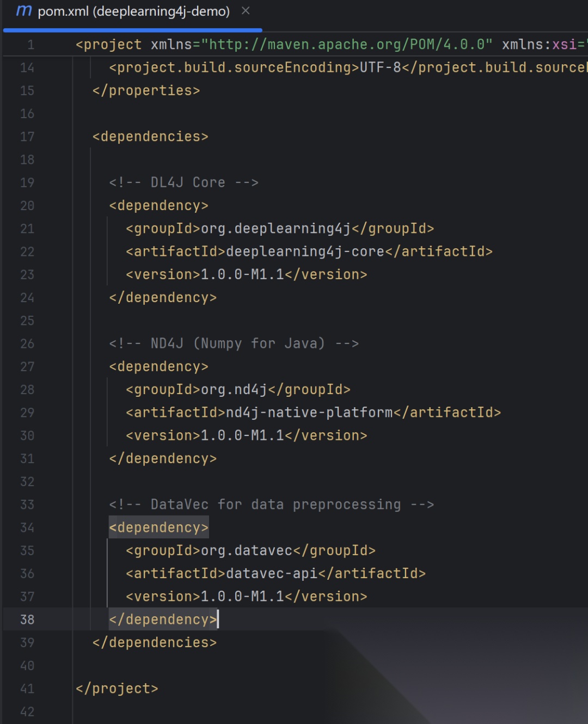Place cursor in nd4j-native-platform artifactId text
The width and height of the screenshot is (588, 724).
click(x=309, y=413)
